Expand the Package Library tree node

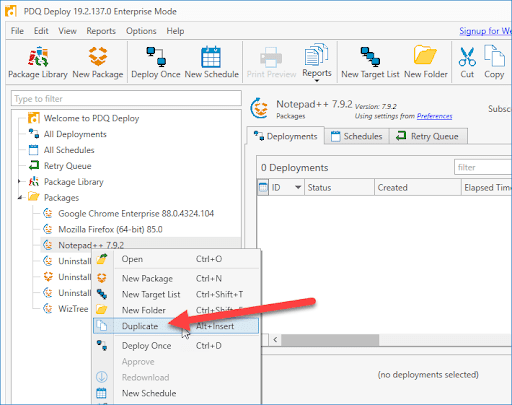(x=20, y=181)
